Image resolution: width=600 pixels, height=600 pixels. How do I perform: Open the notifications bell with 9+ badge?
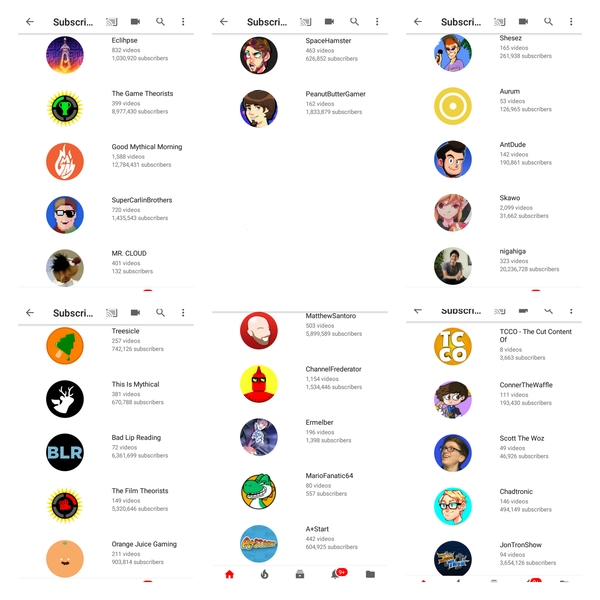[x=338, y=574]
